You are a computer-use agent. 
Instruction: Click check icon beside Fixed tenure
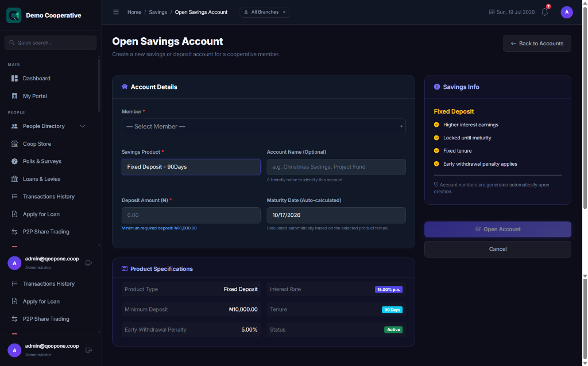coord(436,151)
